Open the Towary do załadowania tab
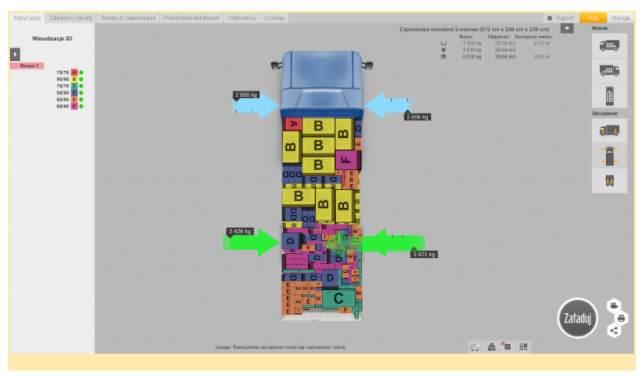This screenshot has height=376, width=642. tap(128, 18)
